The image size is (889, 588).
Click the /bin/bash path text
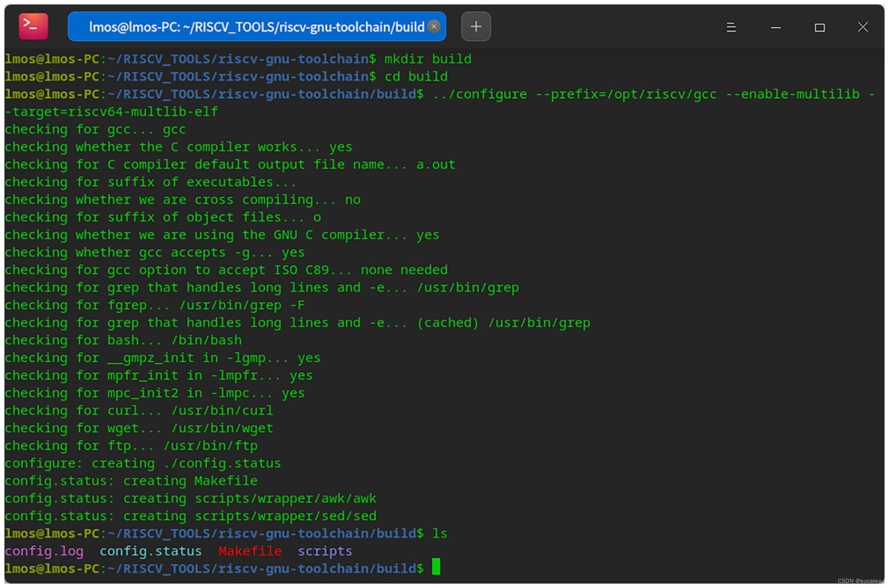206,340
